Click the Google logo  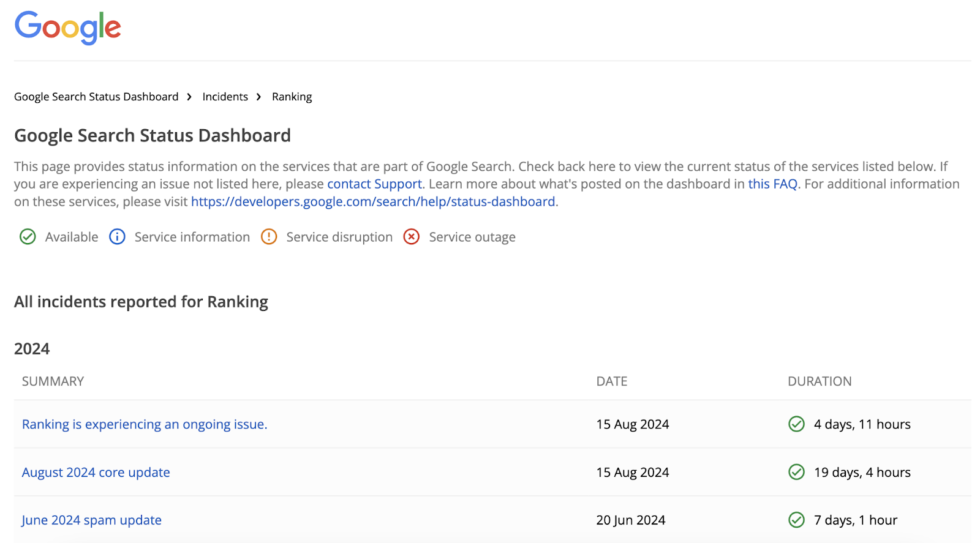(x=67, y=28)
